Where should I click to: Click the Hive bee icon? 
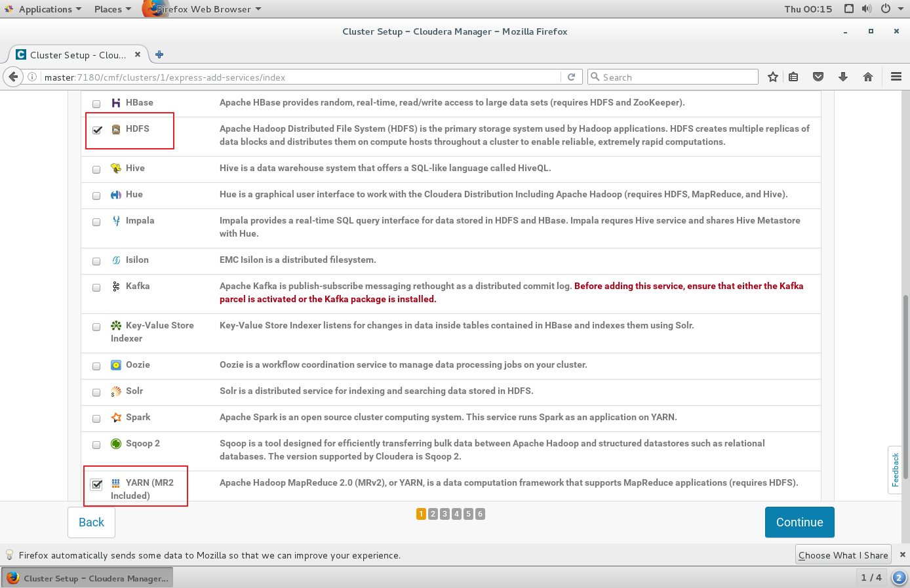[x=116, y=168]
